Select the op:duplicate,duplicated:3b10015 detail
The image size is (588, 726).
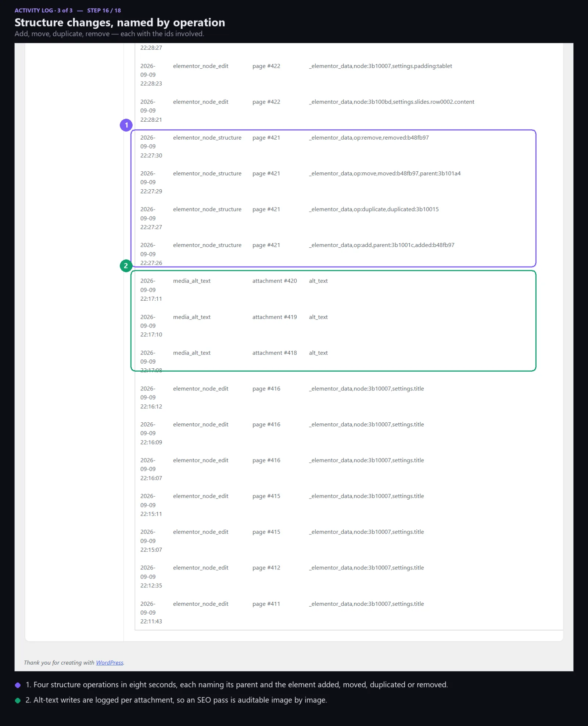click(374, 209)
